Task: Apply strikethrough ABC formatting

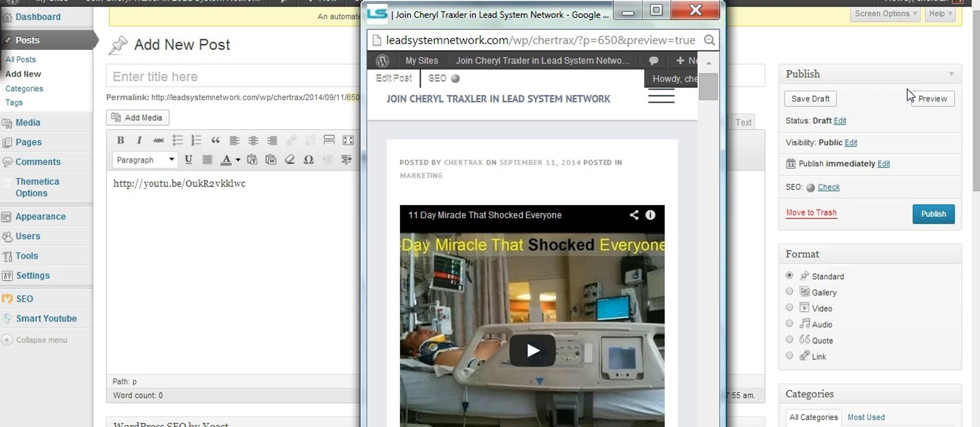Action: click(x=158, y=141)
